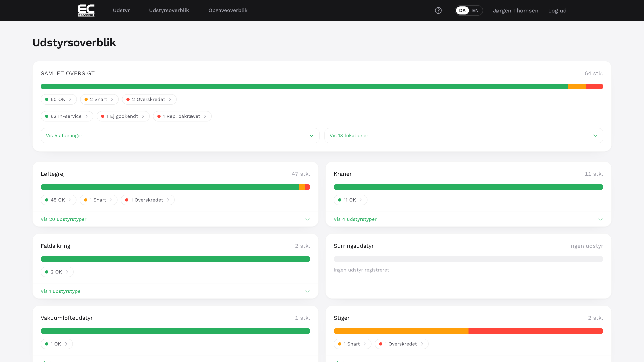
Task: Show 1 Rep. påkrævet equipment
Action: tap(182, 116)
